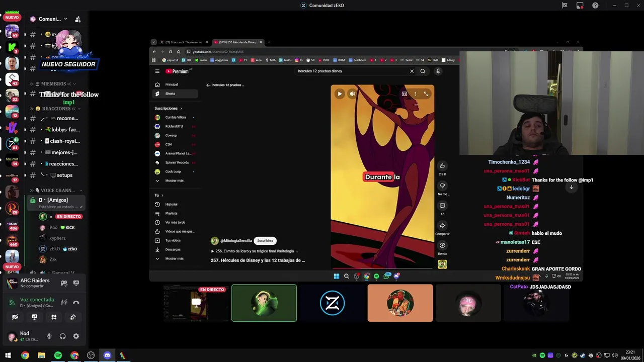Deafen with headphones icon in user panel
644x362 pixels.
coord(63,336)
